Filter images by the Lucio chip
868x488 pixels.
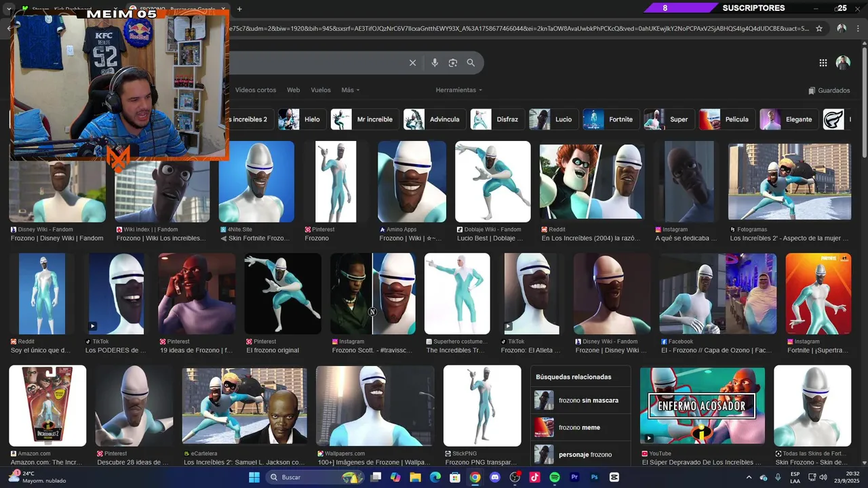[x=553, y=119]
